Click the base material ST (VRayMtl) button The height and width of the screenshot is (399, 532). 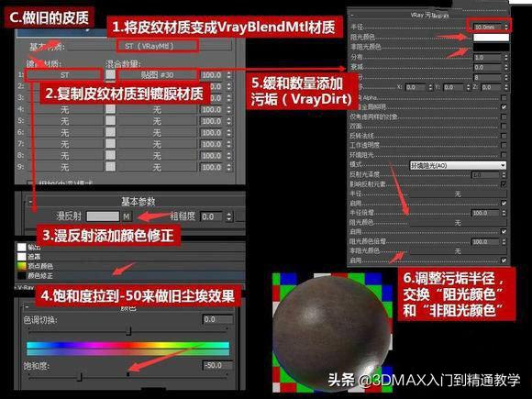click(157, 46)
